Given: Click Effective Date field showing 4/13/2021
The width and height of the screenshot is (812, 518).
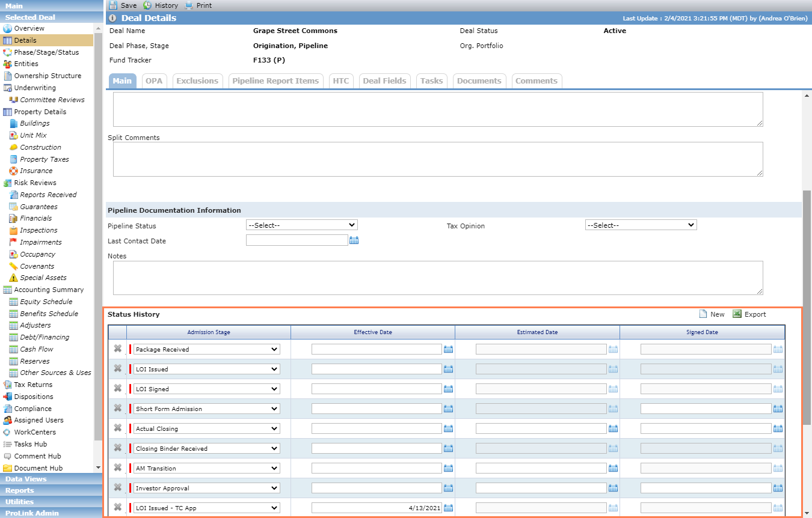Looking at the screenshot, I should tap(377, 508).
